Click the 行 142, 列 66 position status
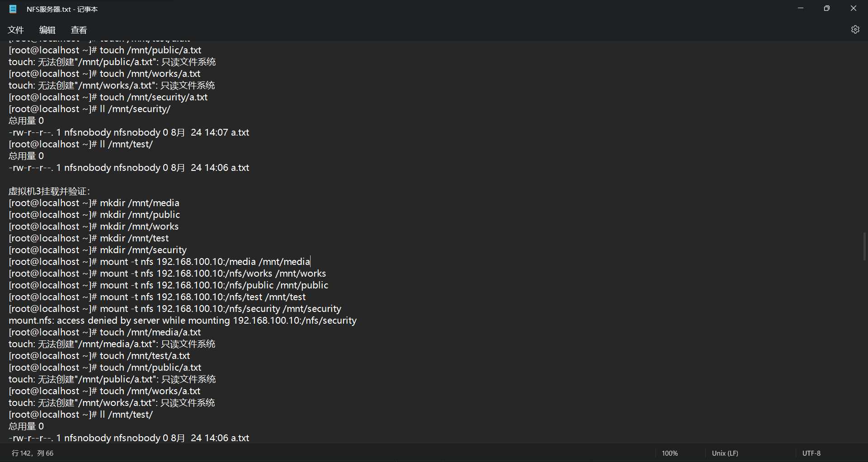 click(x=33, y=453)
